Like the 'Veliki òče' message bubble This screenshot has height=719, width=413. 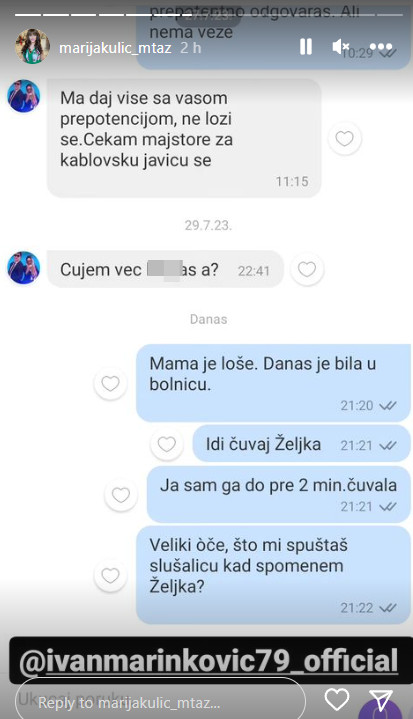coord(110,575)
